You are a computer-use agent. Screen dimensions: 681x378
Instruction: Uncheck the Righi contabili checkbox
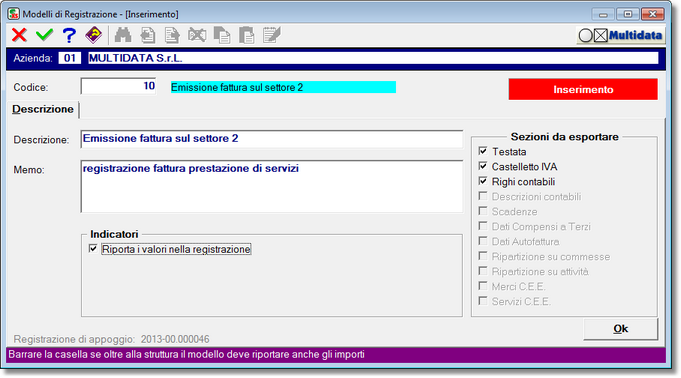pyautogui.click(x=483, y=181)
